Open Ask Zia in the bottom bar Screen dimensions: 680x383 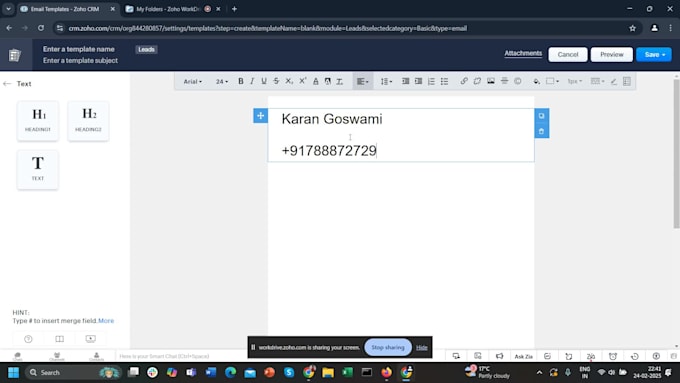523,356
